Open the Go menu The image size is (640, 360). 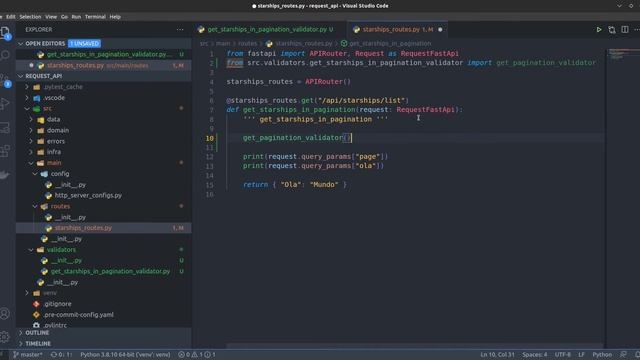point(64,17)
